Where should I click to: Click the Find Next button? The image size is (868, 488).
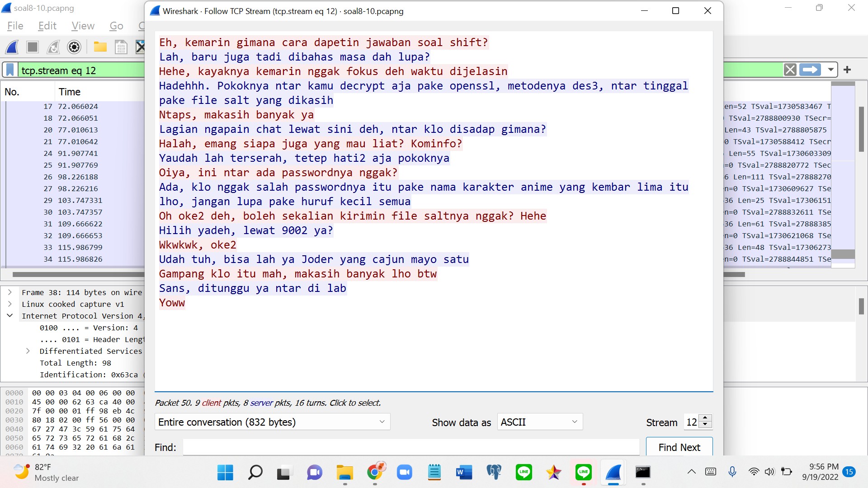click(x=679, y=447)
